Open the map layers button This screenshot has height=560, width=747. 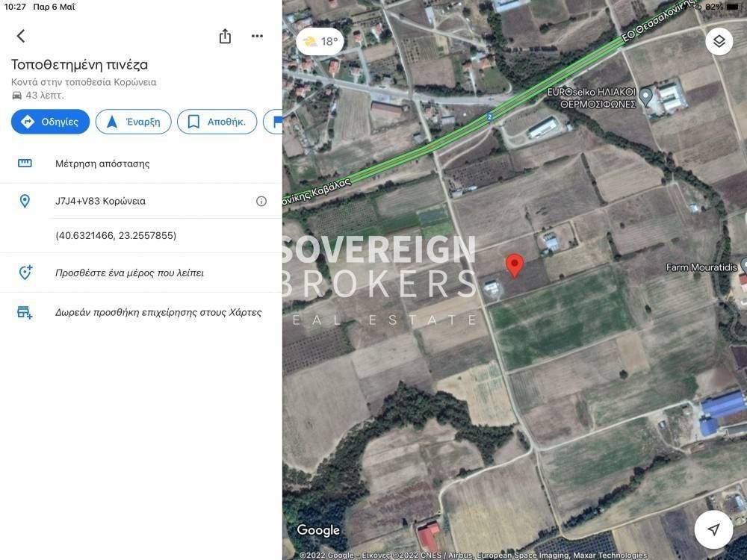click(719, 41)
